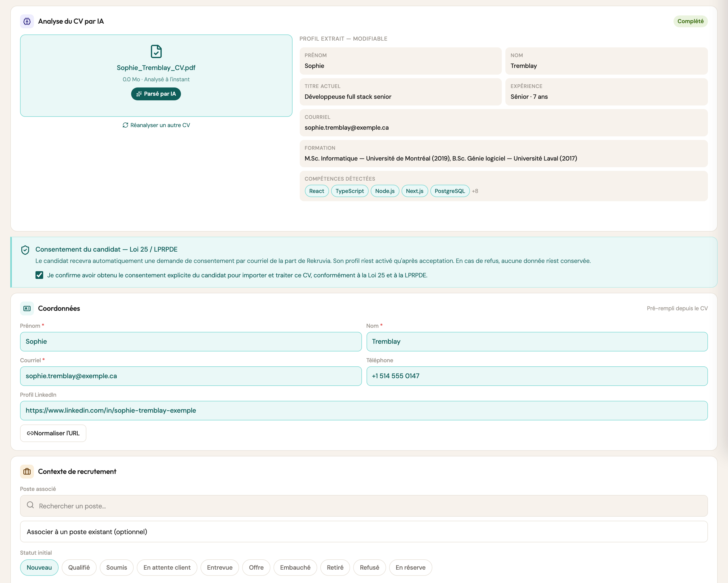Expand the +8 more skills indicator
The height and width of the screenshot is (583, 728).
pos(475,191)
